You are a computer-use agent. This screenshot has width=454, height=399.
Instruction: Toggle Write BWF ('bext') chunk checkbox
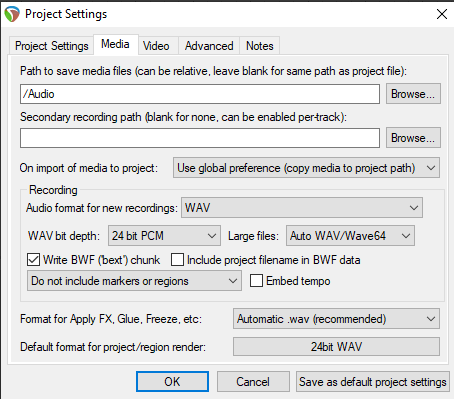coord(33,260)
